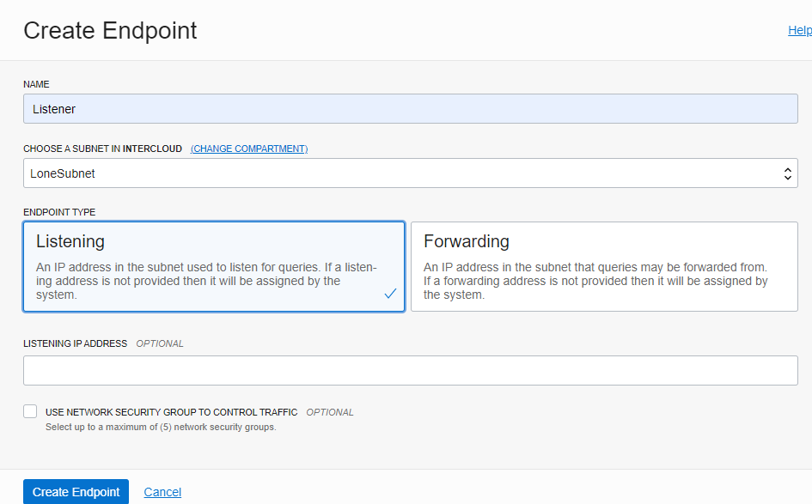Click the Forwarding card description text
This screenshot has height=504, width=812.
pyautogui.click(x=595, y=281)
